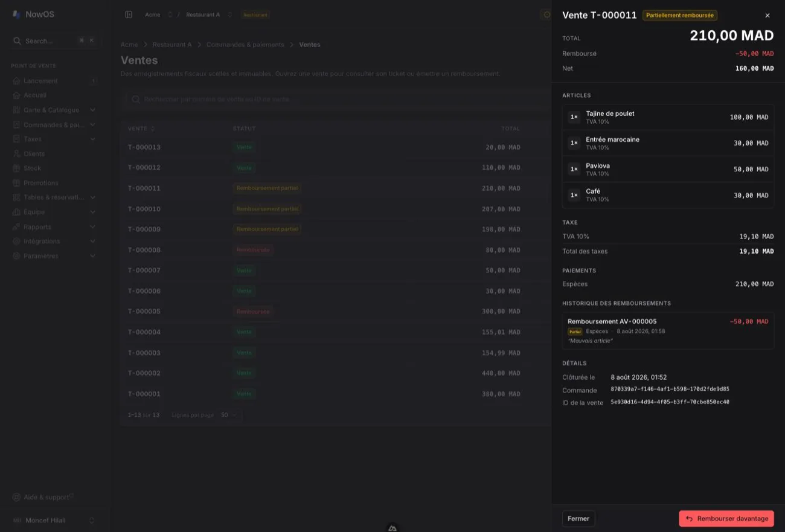The image size is (785, 532).
Task: Click the magnifier icon in sales search field
Action: click(x=137, y=99)
